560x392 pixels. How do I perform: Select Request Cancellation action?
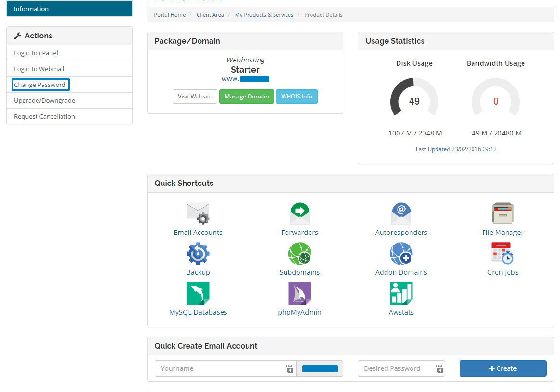pyautogui.click(x=69, y=116)
